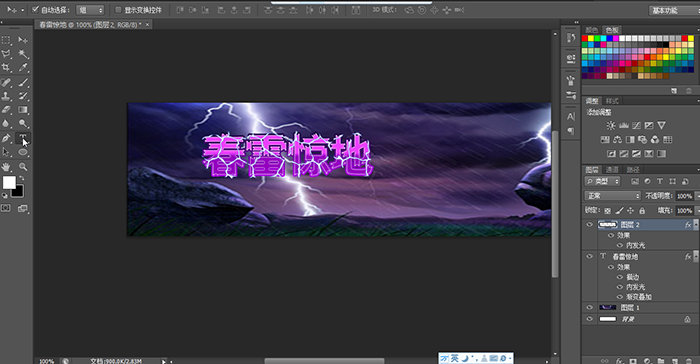Add a layer mask
This screenshot has height=364, width=700.
(x=633, y=360)
